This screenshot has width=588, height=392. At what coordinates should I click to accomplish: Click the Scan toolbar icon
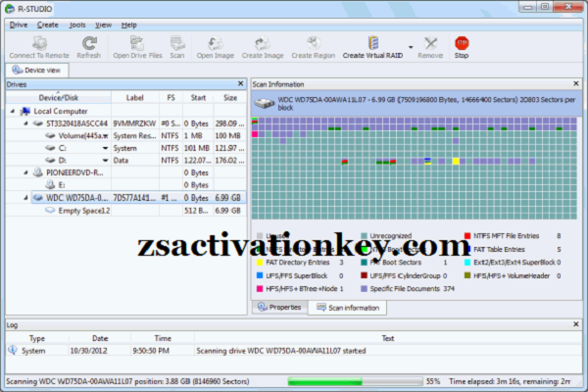(177, 47)
